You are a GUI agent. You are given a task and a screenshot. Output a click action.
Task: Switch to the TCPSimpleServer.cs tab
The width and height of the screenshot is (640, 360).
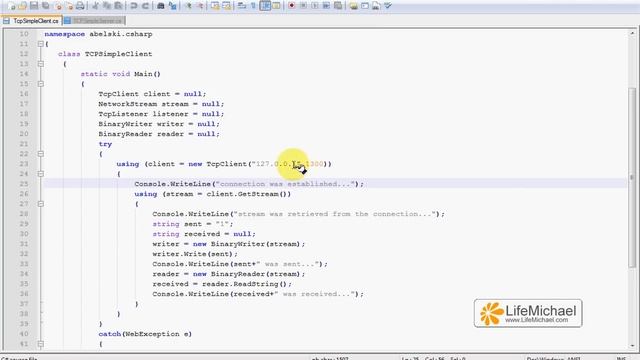(94, 20)
